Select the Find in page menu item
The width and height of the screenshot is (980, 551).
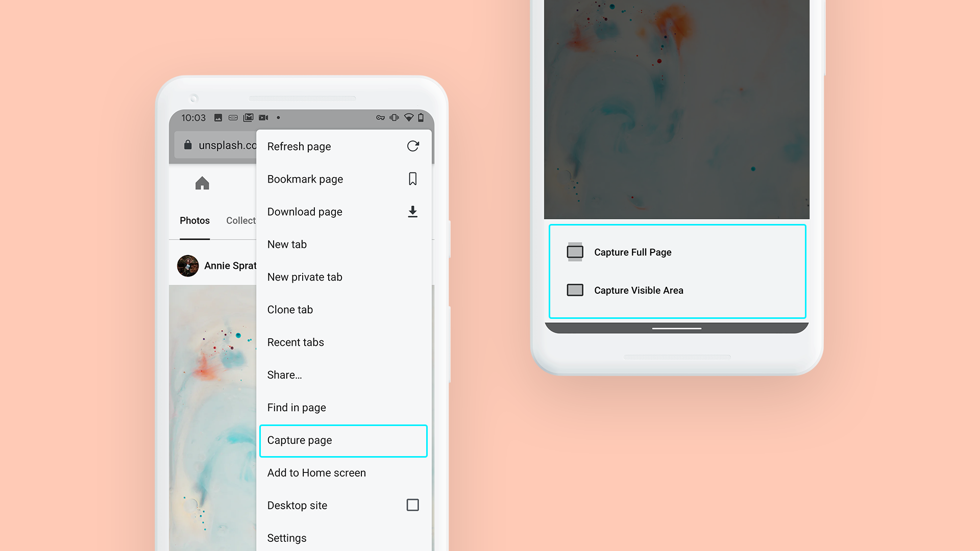click(x=296, y=407)
